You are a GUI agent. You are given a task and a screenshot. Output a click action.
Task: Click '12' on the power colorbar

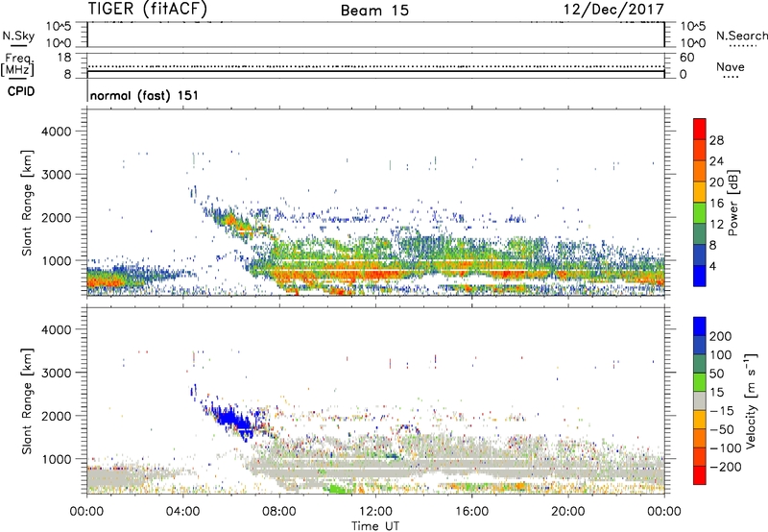[x=716, y=225]
